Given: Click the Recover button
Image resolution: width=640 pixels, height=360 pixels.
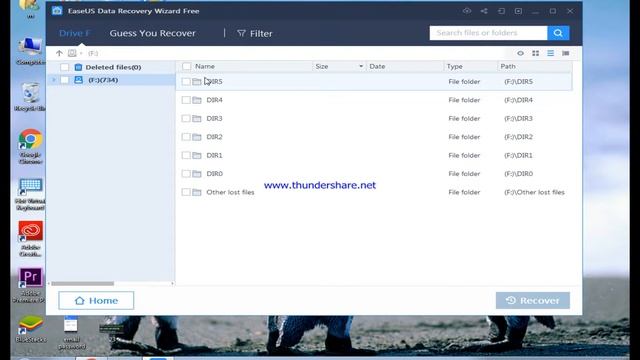Looking at the screenshot, I should [533, 300].
